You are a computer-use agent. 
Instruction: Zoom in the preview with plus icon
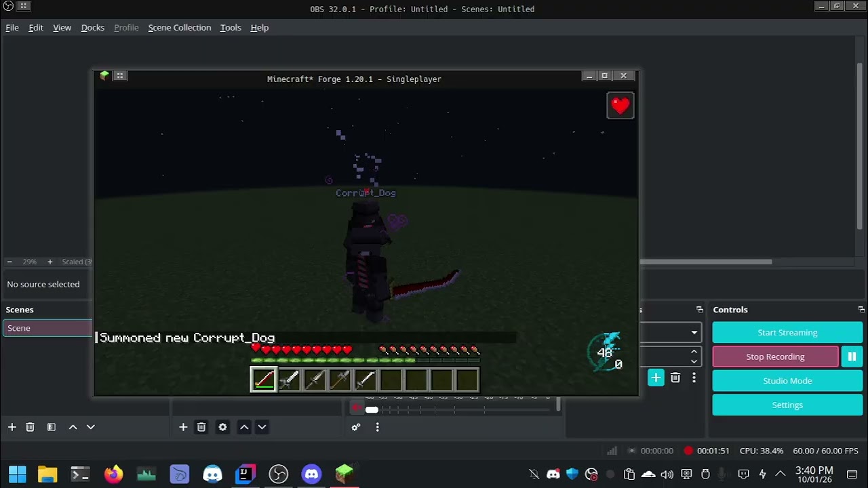point(50,262)
